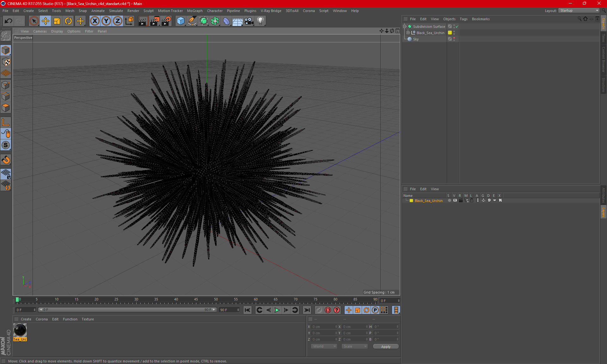
Task: Open the Content Browser side tab
Action: pyautogui.click(x=604, y=59)
